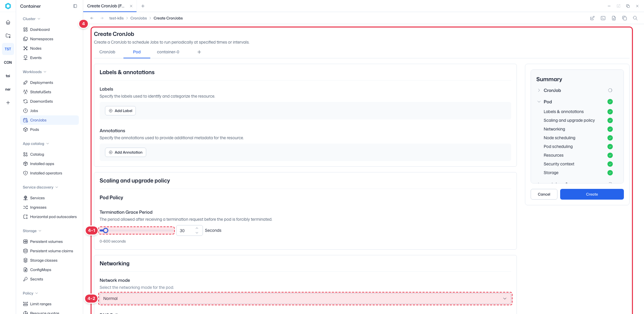Click the Add Label button
The image size is (644, 314).
coord(120,111)
